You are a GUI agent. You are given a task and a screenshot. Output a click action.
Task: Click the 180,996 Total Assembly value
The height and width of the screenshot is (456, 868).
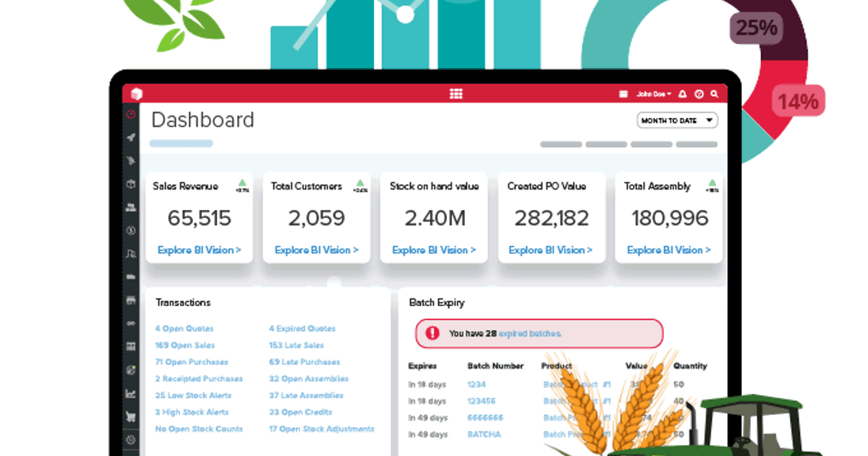[669, 218]
